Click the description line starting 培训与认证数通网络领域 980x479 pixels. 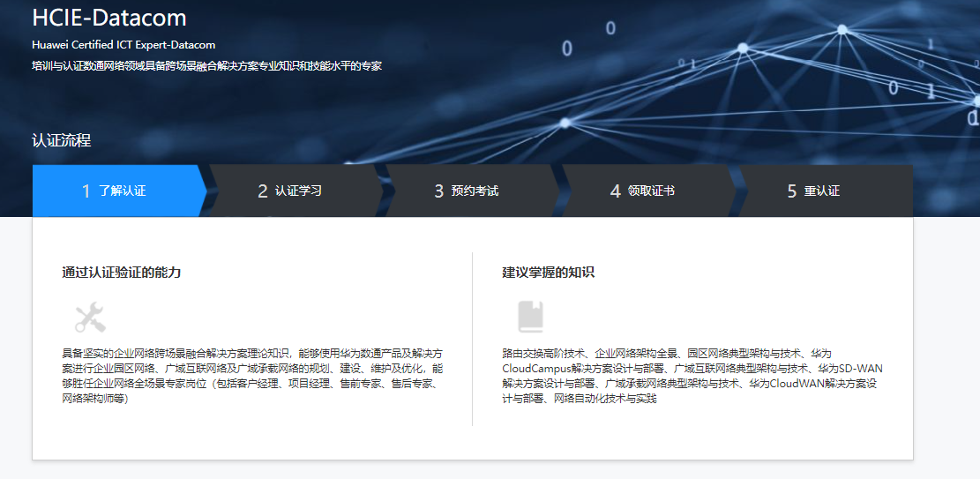tap(207, 65)
